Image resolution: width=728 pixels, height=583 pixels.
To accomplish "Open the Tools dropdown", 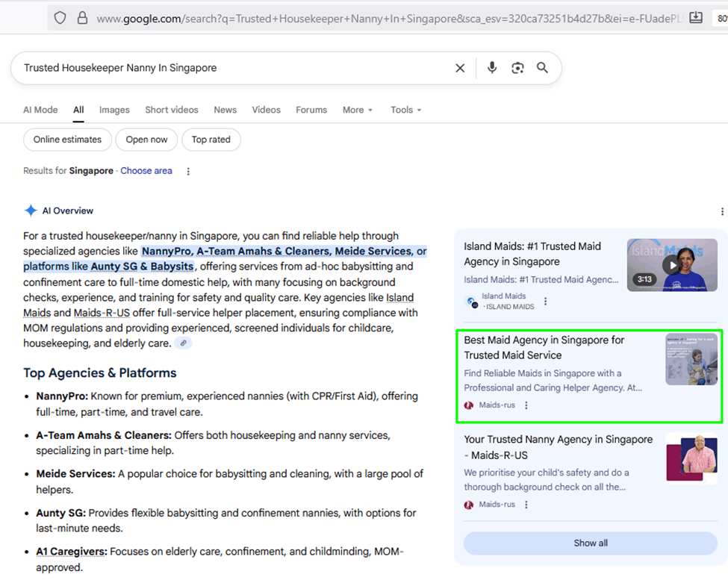I will tap(405, 110).
